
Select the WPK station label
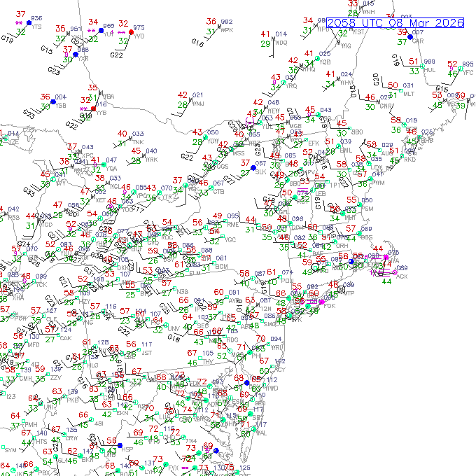(x=227, y=30)
